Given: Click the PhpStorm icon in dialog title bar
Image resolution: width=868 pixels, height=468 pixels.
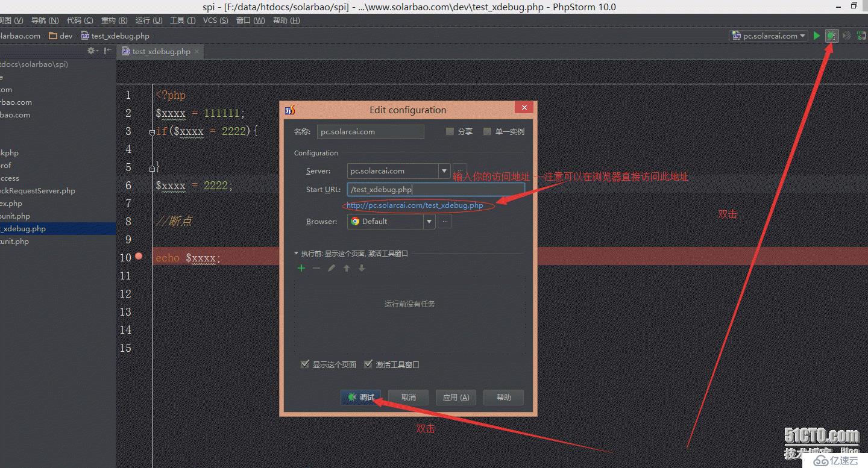Looking at the screenshot, I should click(x=289, y=110).
